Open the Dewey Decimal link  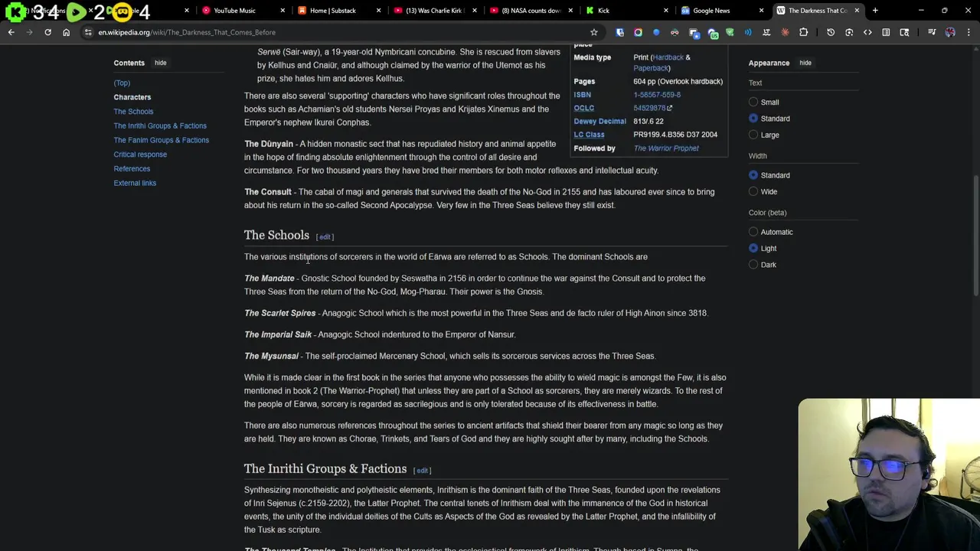coord(599,122)
